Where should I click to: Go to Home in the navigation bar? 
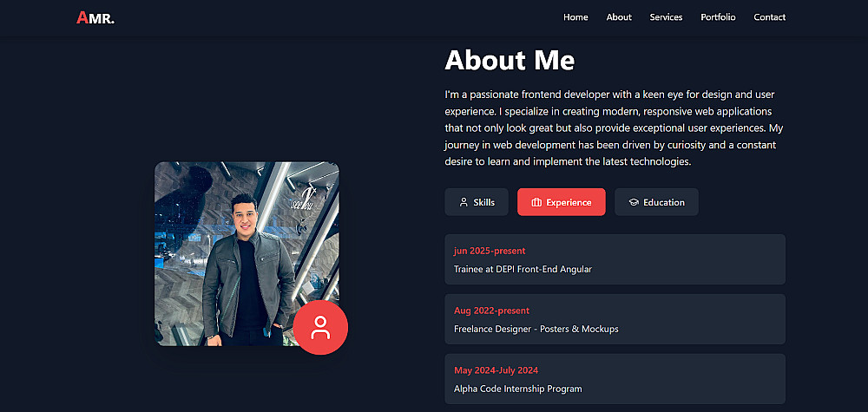point(575,17)
